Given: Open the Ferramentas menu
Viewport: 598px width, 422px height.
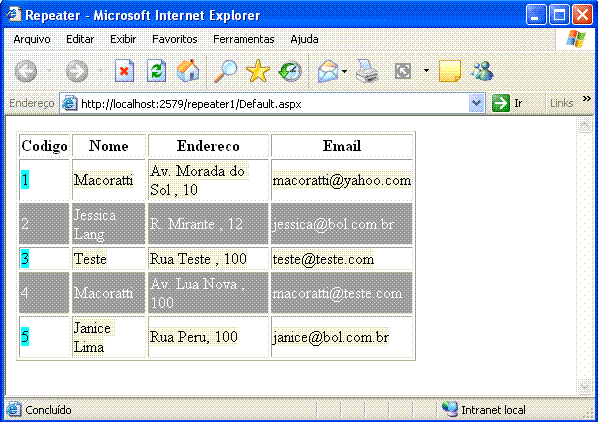Looking at the screenshot, I should 244,39.
